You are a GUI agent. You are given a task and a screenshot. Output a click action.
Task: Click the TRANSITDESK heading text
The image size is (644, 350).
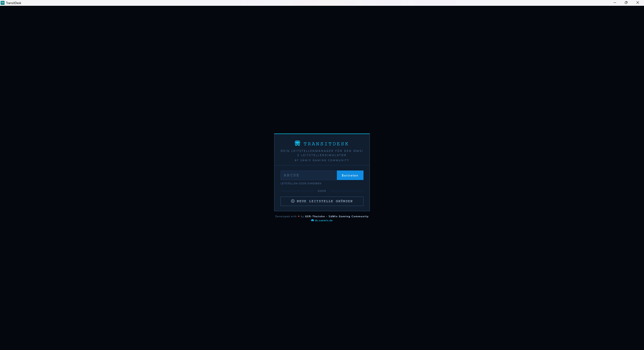coord(326,144)
